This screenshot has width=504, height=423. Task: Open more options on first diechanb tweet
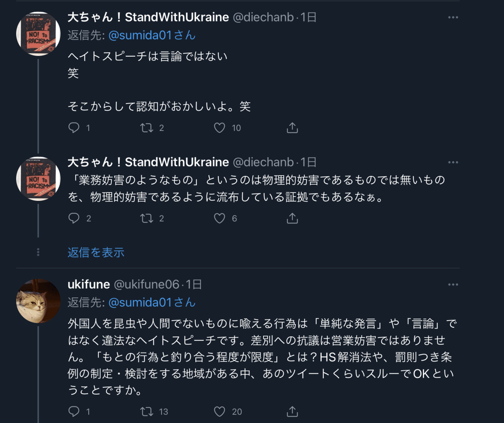click(453, 18)
